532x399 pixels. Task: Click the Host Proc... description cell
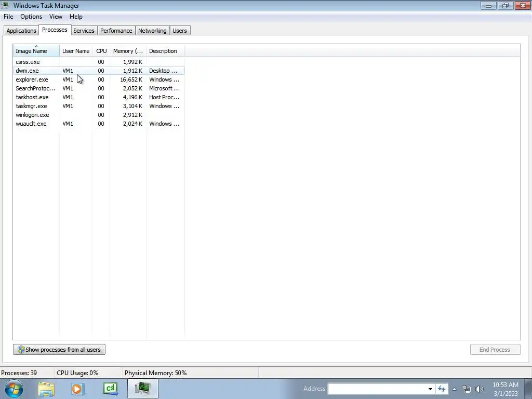coord(164,97)
